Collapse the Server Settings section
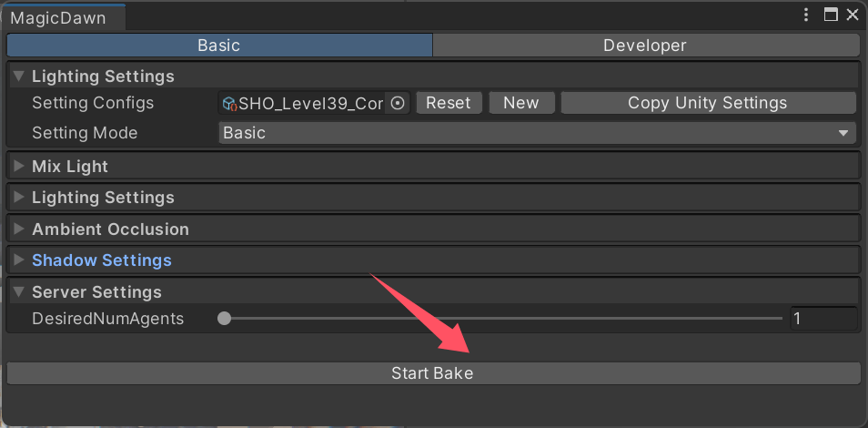 coord(19,292)
